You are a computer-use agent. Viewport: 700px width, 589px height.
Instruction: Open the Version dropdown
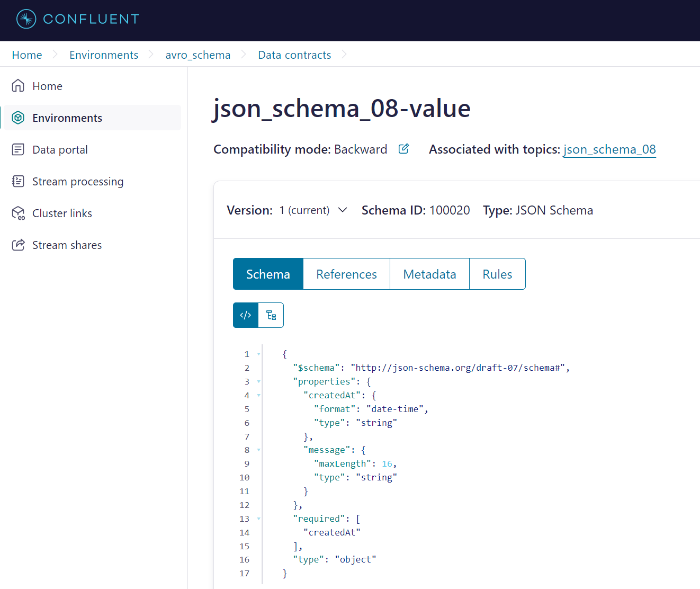pyautogui.click(x=343, y=210)
